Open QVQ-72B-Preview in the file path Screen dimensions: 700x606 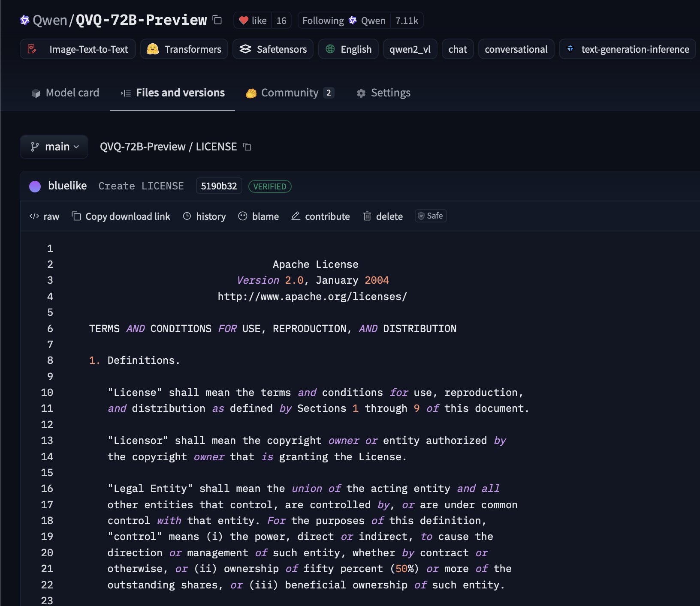pos(143,147)
